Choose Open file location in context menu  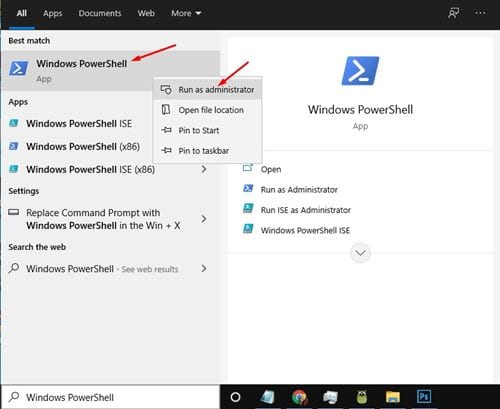click(207, 110)
